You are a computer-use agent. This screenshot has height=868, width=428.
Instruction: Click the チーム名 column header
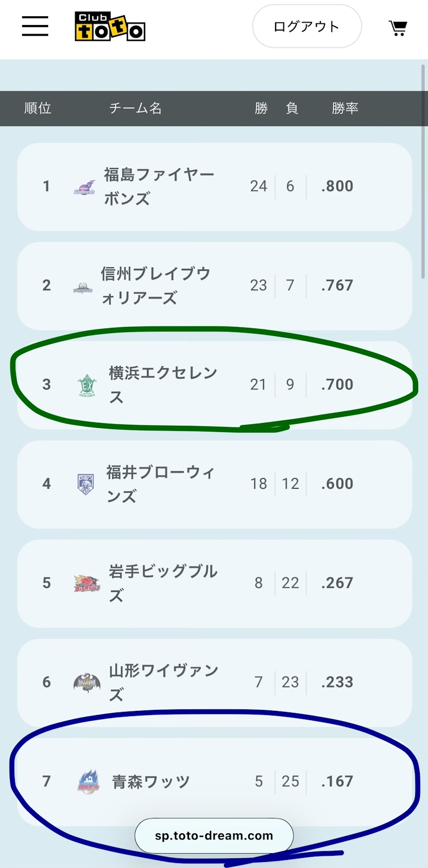point(136,108)
